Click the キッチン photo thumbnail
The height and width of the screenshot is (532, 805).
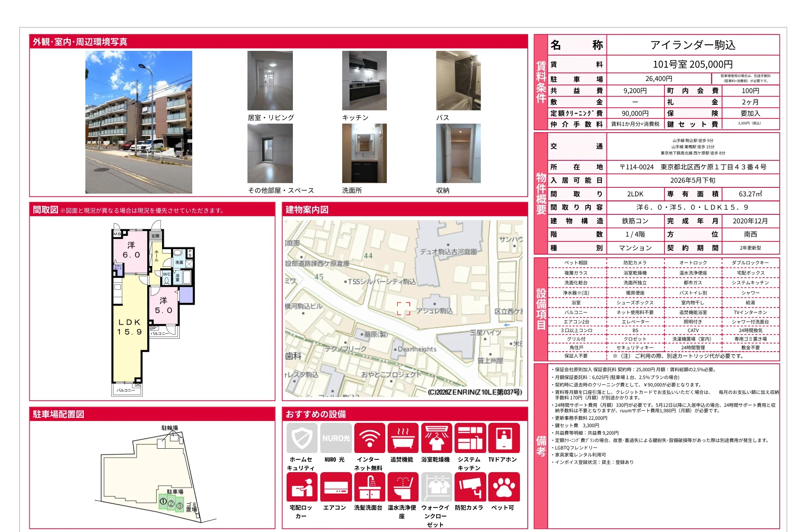[364, 81]
